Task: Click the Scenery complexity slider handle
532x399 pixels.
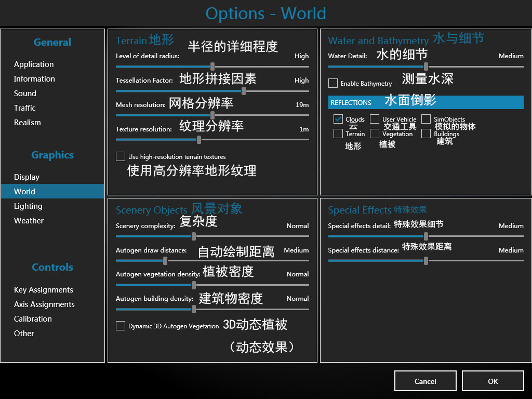Action: 193,236
